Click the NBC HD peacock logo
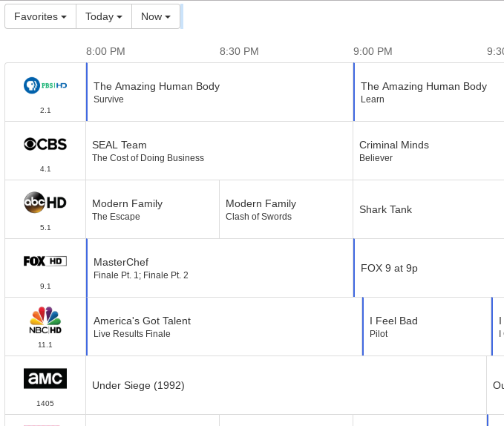The image size is (504, 426). click(45, 320)
